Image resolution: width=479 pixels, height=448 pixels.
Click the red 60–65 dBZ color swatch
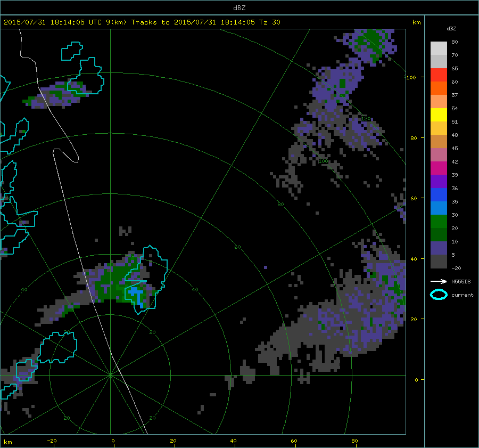tap(439, 75)
